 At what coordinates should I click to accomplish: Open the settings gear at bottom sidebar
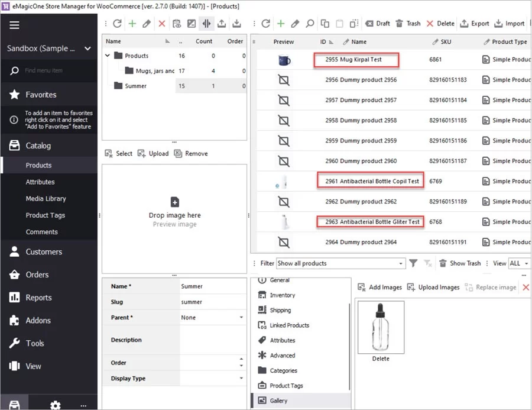(55, 405)
